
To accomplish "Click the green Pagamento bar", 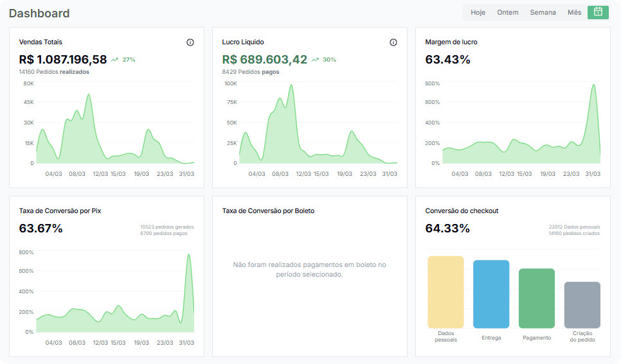I will (x=537, y=299).
